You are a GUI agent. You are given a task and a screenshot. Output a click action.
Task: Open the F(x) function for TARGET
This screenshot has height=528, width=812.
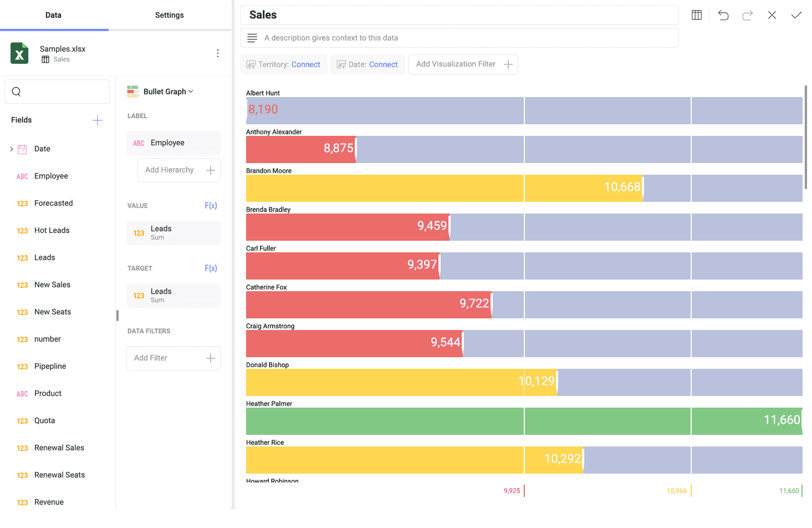click(x=211, y=268)
